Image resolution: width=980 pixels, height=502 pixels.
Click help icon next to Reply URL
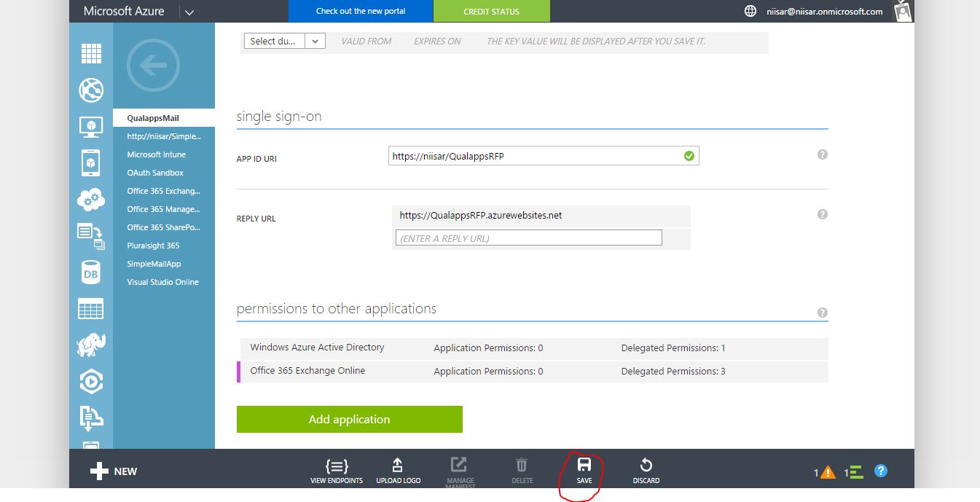[x=823, y=214]
